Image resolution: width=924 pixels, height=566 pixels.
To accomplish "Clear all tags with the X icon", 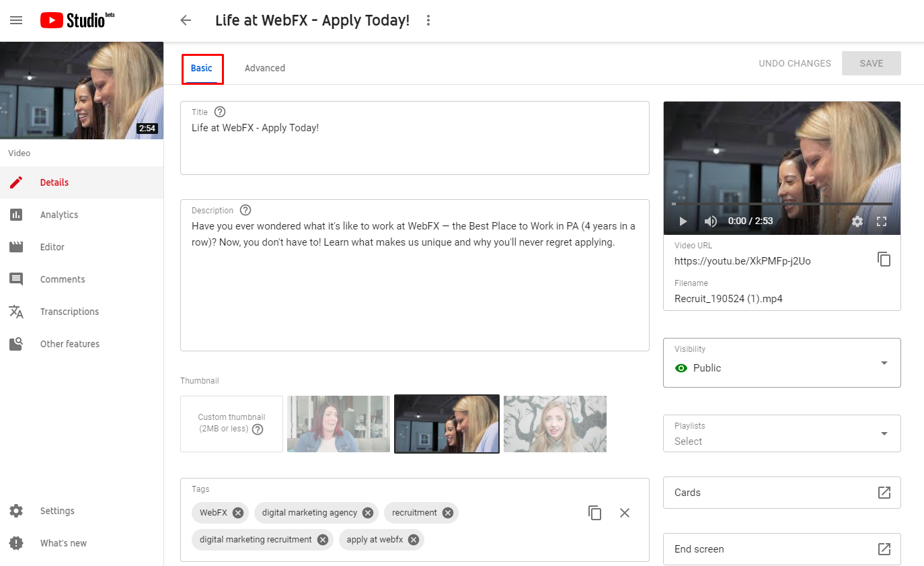I will pos(625,513).
